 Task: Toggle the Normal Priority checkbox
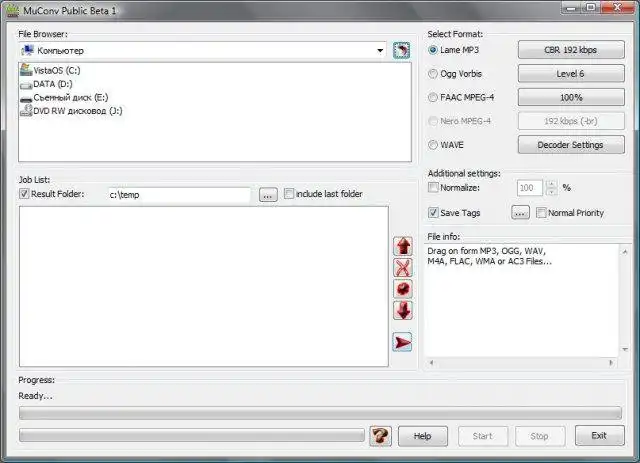[x=541, y=212]
